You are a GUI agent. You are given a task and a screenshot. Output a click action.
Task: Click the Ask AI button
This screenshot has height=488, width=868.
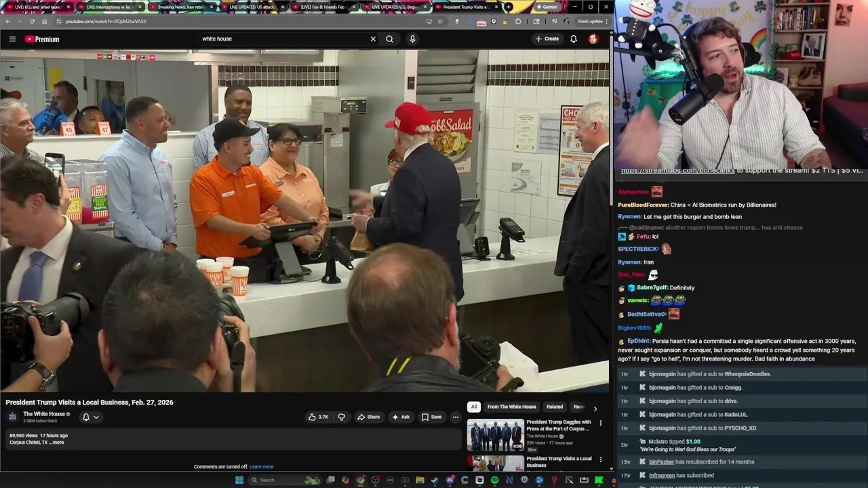pos(401,417)
